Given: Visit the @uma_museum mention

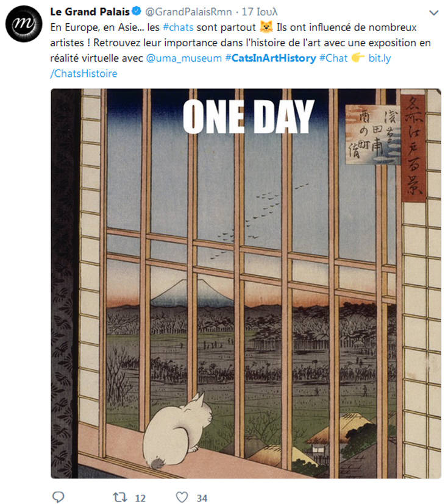Looking at the screenshot, I should pos(184,59).
